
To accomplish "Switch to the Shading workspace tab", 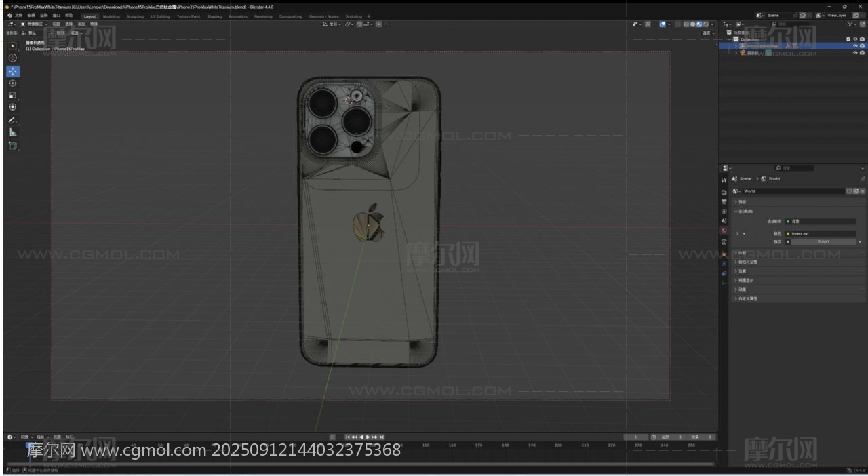I will coord(214,16).
